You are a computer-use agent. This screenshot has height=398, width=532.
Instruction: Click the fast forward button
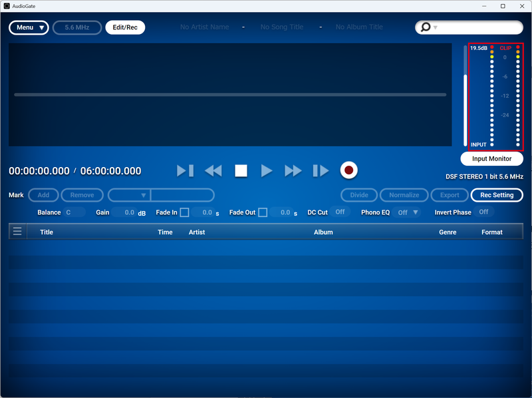pyautogui.click(x=293, y=170)
